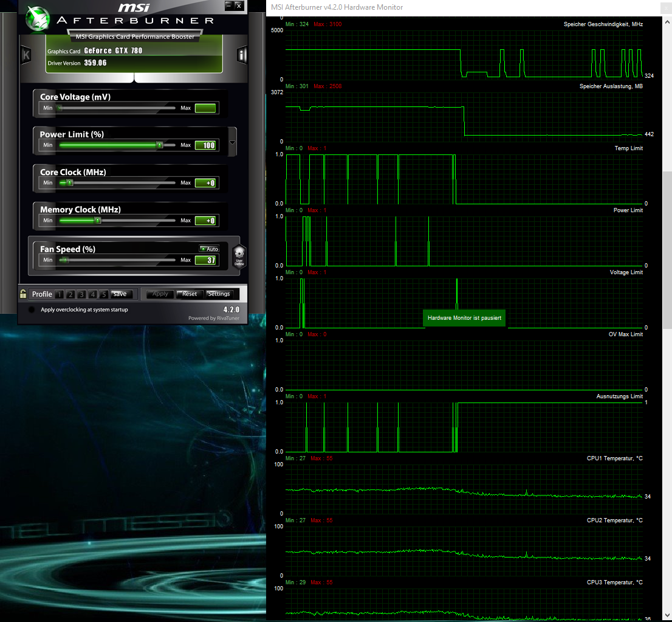
Task: Select profile slot 4
Action: [x=92, y=294]
